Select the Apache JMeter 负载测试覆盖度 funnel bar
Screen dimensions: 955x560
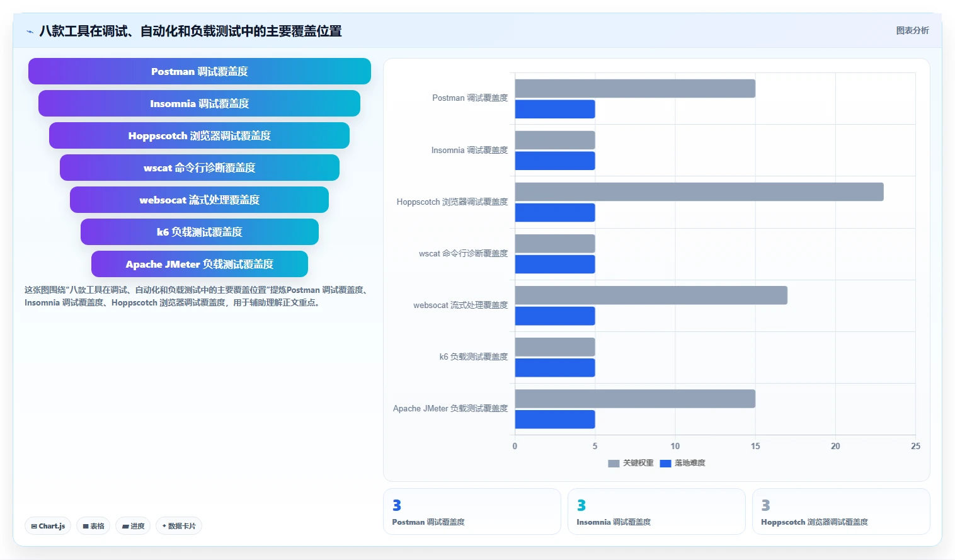(x=200, y=264)
